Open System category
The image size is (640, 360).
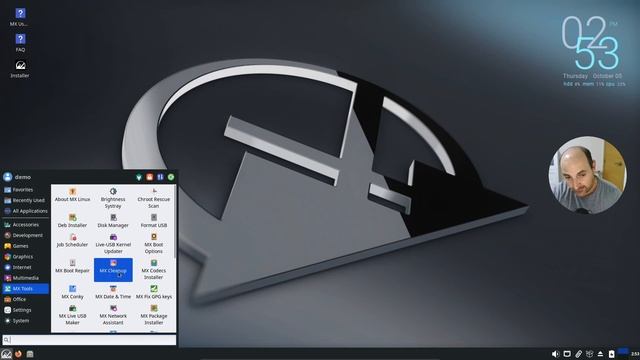tap(25, 321)
